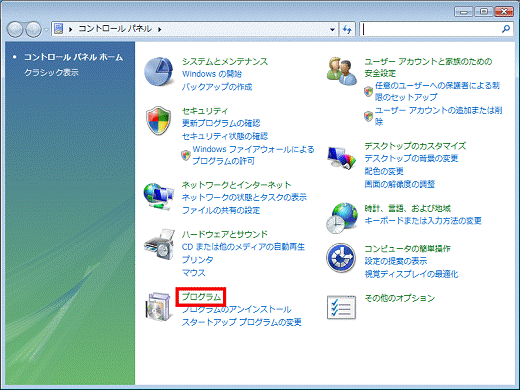Open ネットワークとインターネット category
This screenshot has height=390, width=520.
point(236,185)
